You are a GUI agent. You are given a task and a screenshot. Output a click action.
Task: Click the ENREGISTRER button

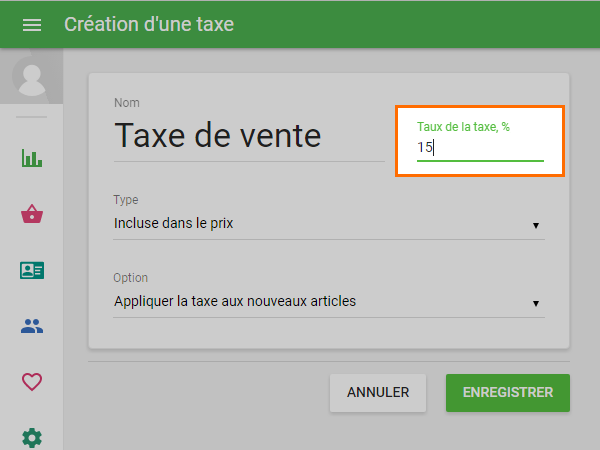(x=508, y=393)
